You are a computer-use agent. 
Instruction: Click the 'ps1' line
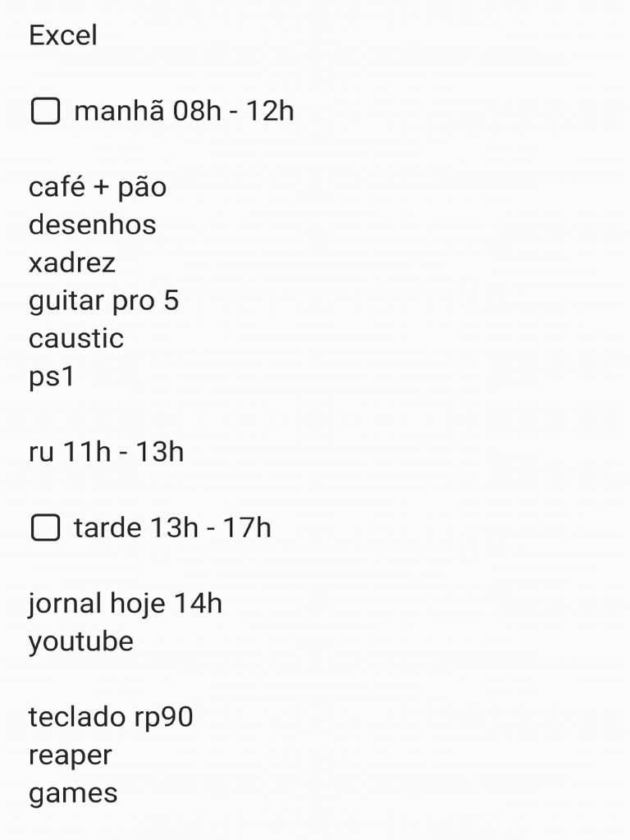click(52, 377)
